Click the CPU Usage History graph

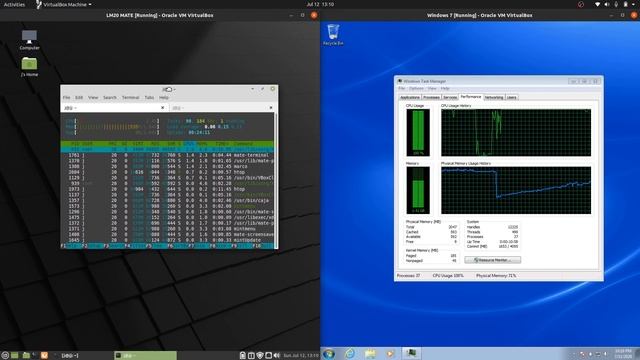[x=516, y=133]
